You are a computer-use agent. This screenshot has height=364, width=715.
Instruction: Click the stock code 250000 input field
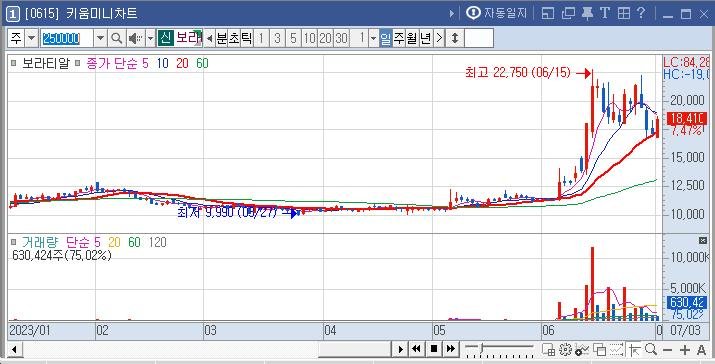point(67,38)
